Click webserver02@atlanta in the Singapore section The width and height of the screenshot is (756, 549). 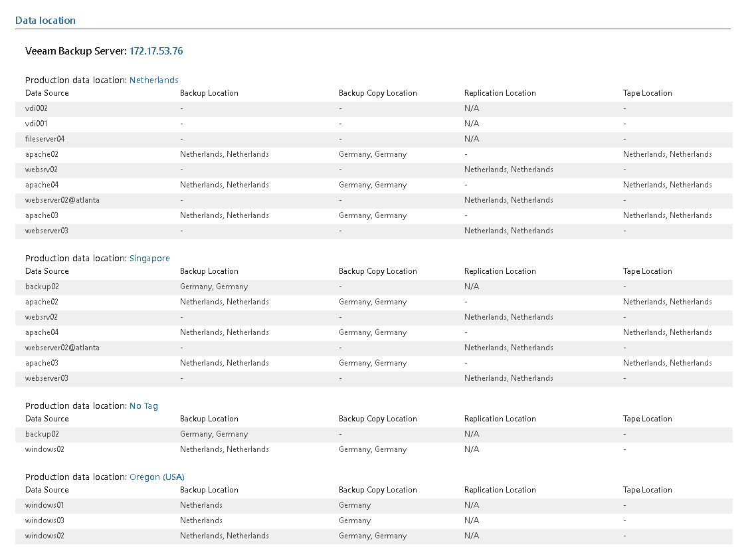[x=62, y=348]
